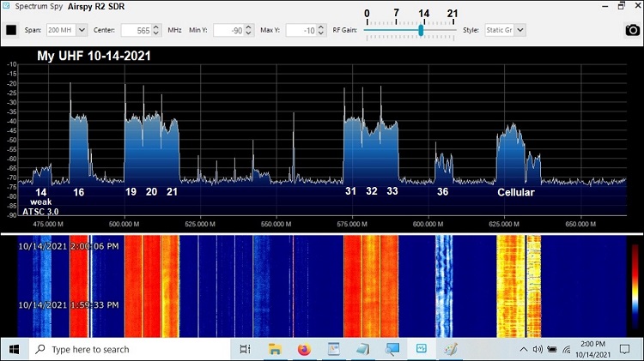Click the RF Gain slider handle

click(421, 29)
